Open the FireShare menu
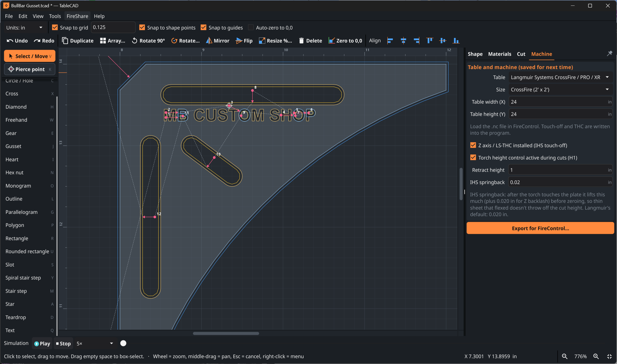This screenshot has width=617, height=364. 77,16
